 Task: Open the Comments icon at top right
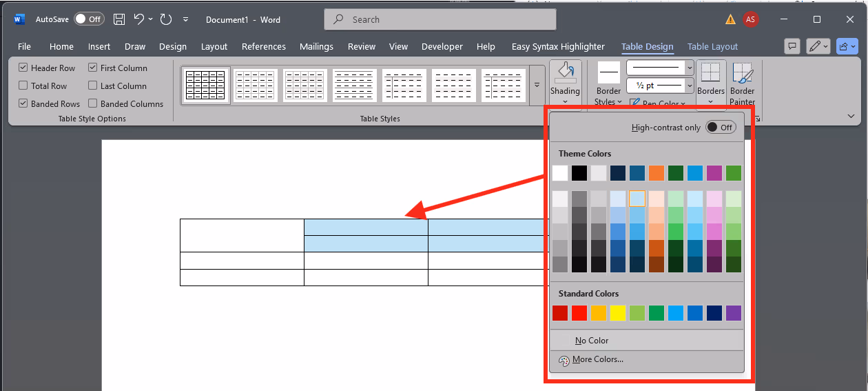(792, 46)
